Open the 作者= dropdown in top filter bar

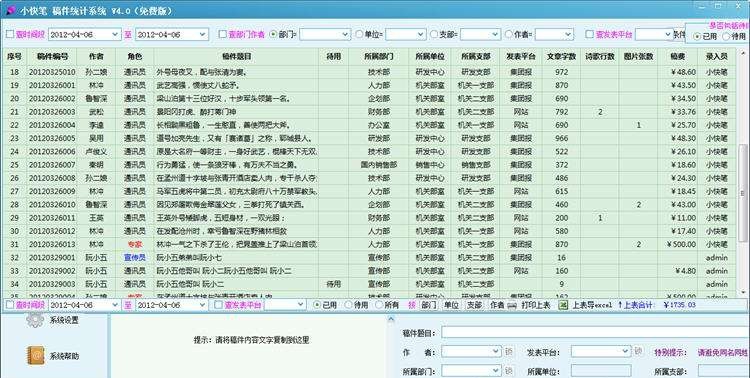coord(568,34)
